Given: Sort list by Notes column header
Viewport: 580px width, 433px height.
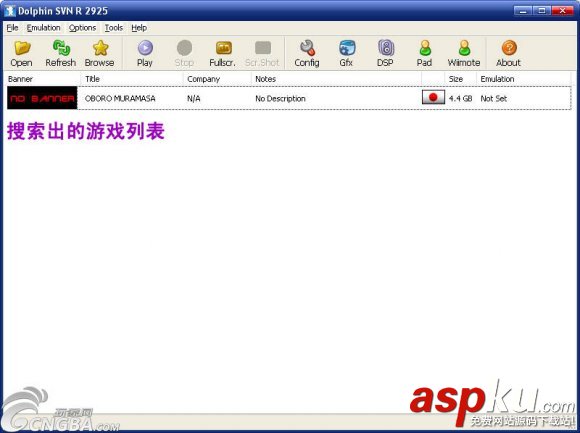Looking at the screenshot, I should click(336, 79).
